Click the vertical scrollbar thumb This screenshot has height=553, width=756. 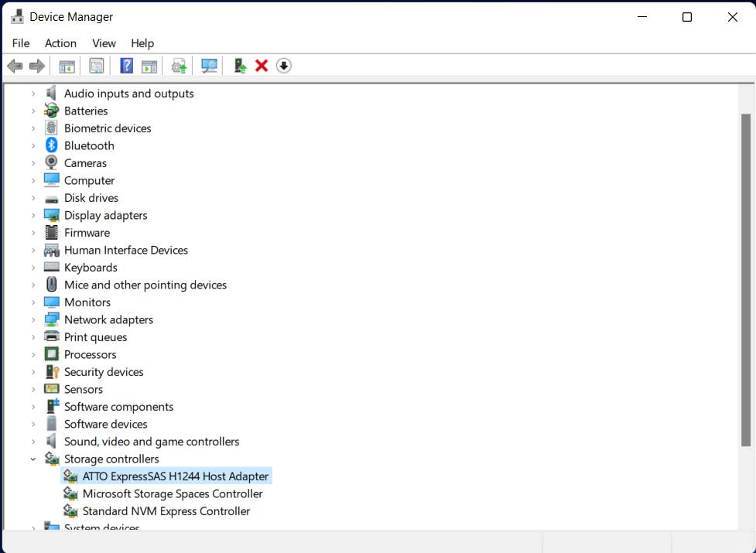point(746,278)
